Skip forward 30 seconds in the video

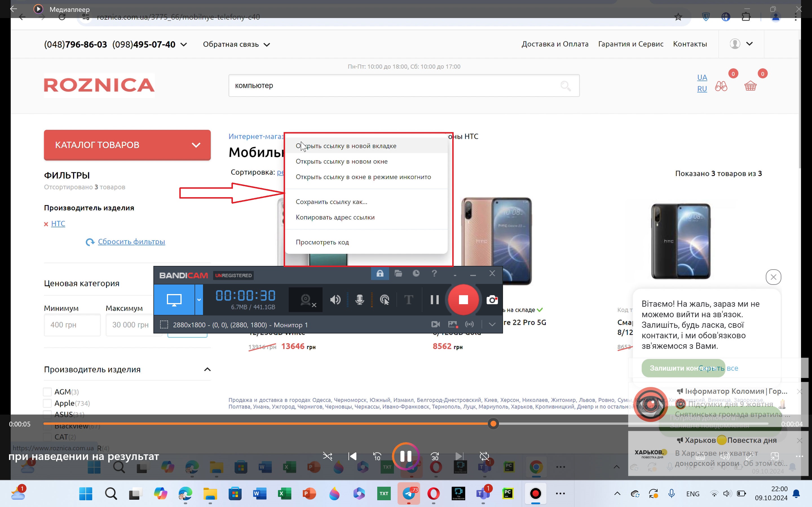435,456
